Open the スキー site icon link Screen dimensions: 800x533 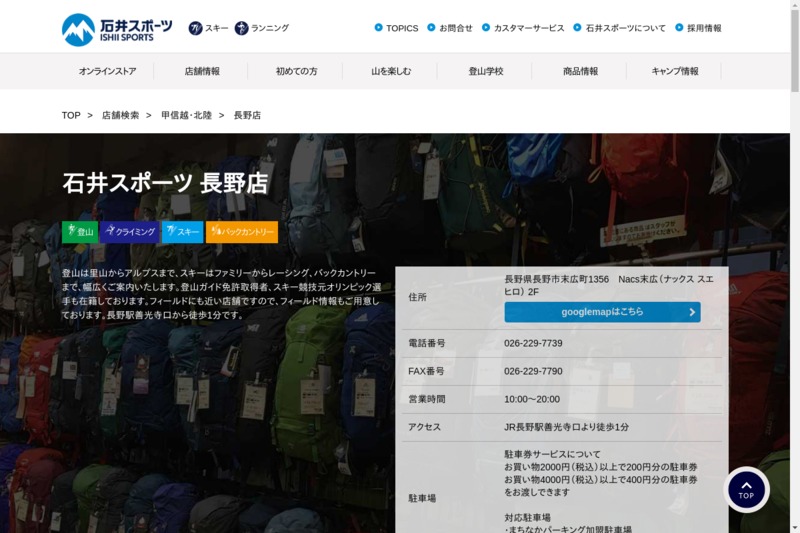(208, 28)
